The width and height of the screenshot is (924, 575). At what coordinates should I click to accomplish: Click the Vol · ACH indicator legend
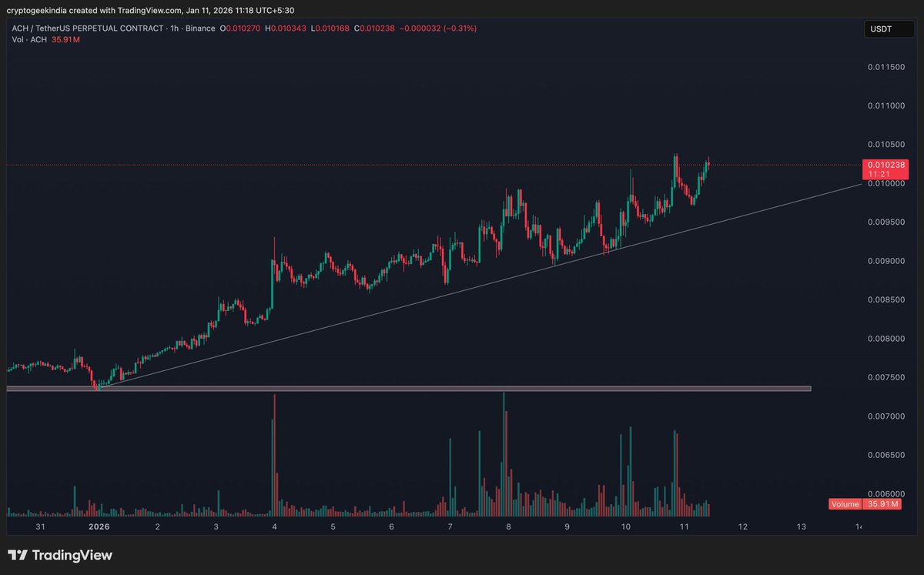coord(28,39)
